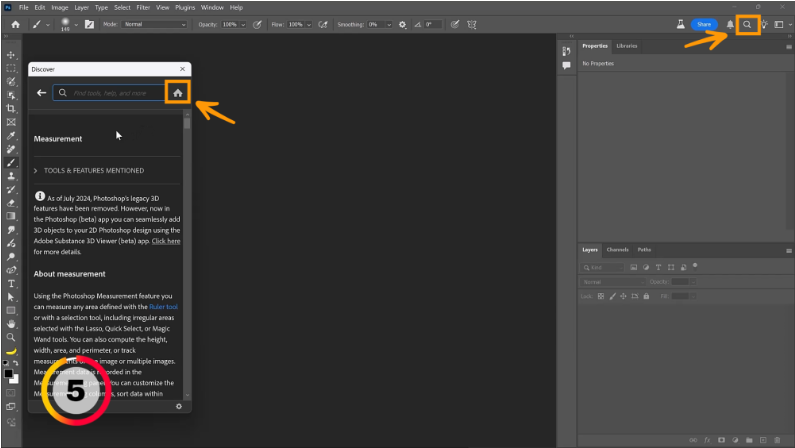Turn layer filtering on or off
The image size is (795, 448).
695,265
